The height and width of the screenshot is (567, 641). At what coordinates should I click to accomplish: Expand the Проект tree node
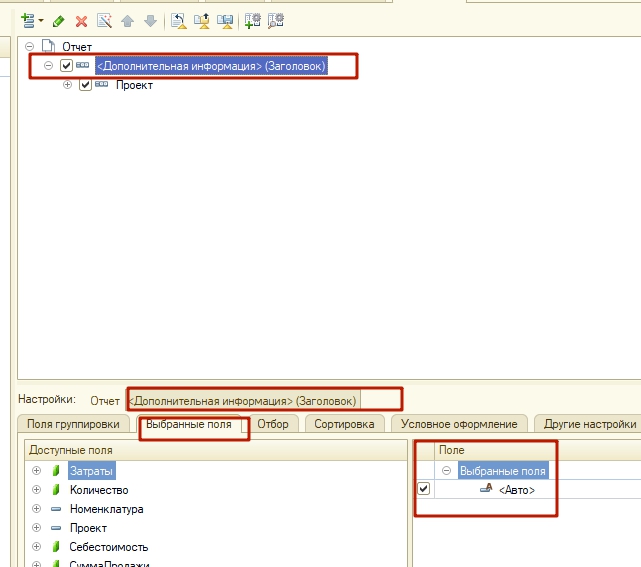point(68,85)
